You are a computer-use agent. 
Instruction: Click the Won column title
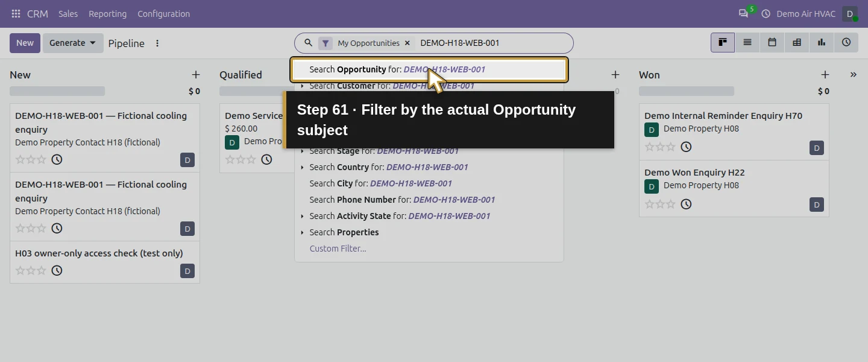point(649,75)
